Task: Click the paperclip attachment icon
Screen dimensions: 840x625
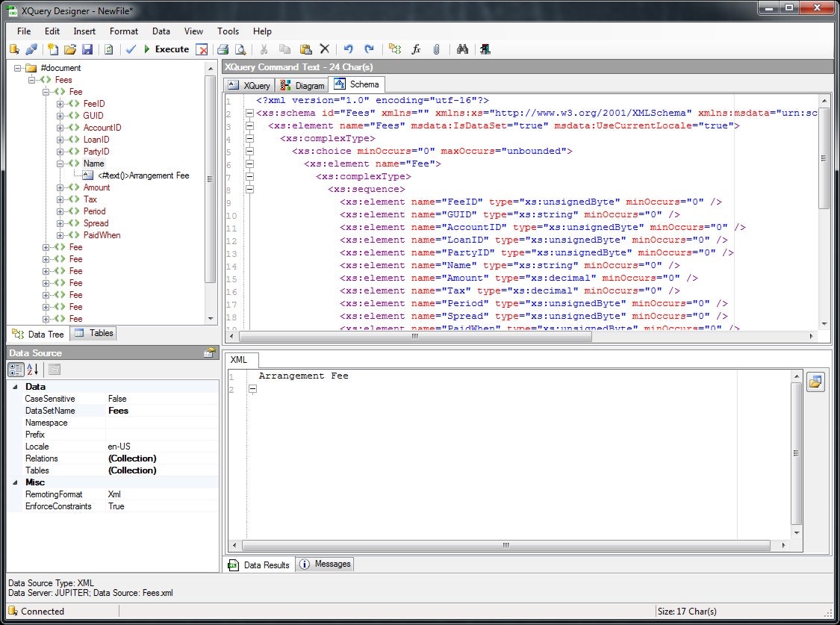Action: click(437, 49)
